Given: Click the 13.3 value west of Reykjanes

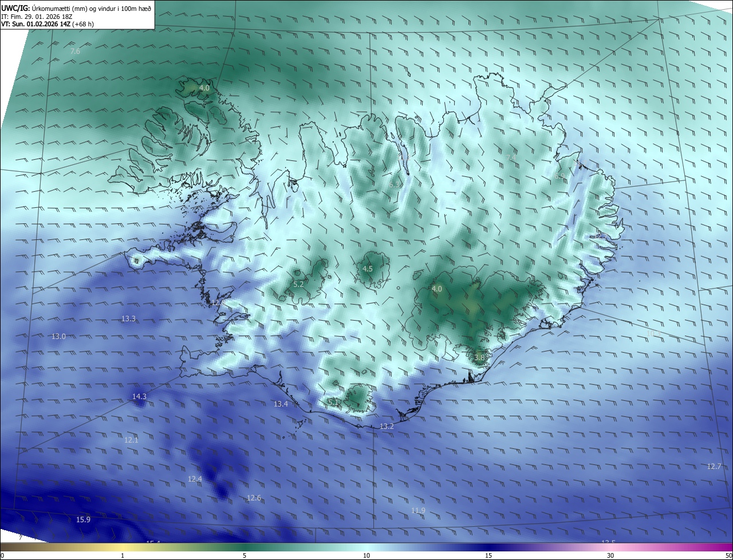Looking at the screenshot, I should point(129,319).
